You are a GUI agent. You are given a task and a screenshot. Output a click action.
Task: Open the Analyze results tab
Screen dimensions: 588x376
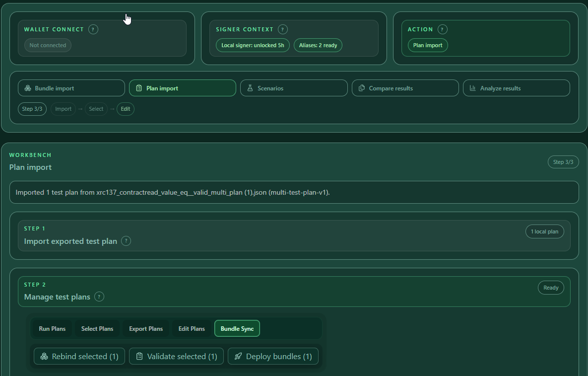point(517,88)
